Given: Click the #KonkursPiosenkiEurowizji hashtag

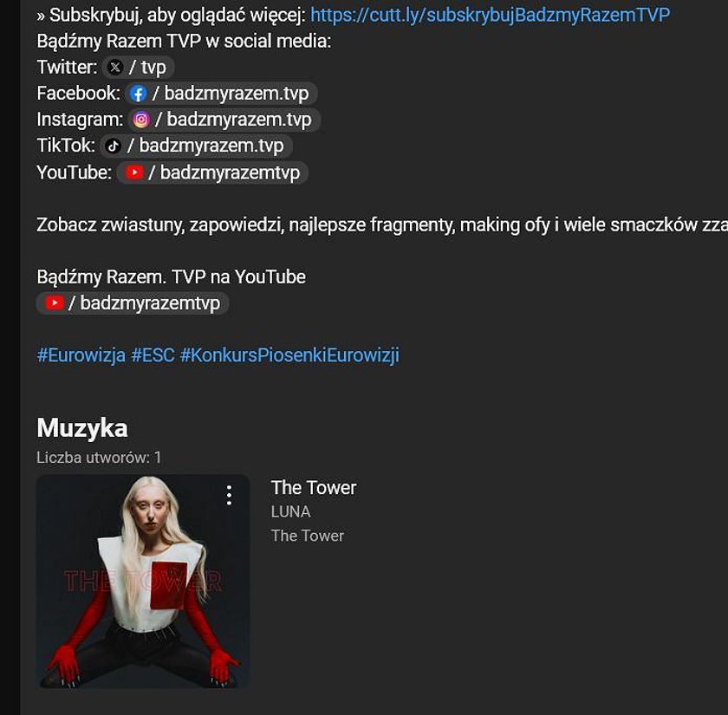Looking at the screenshot, I should 289,355.
